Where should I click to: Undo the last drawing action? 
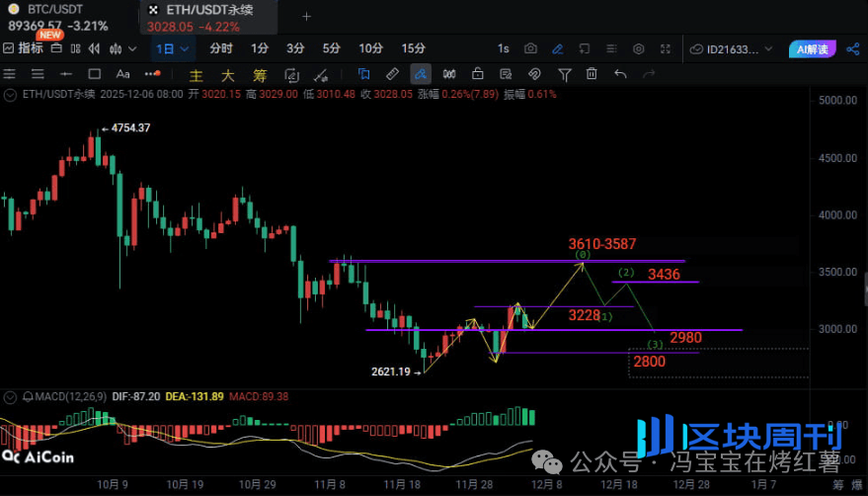621,73
